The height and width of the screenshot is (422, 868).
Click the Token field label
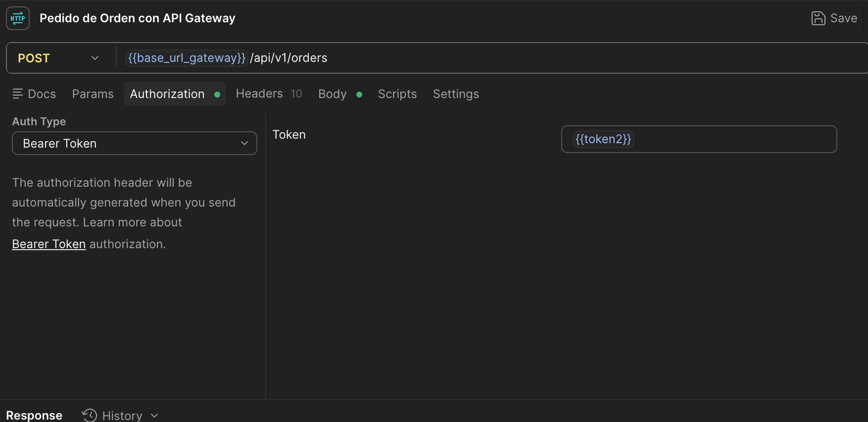289,135
